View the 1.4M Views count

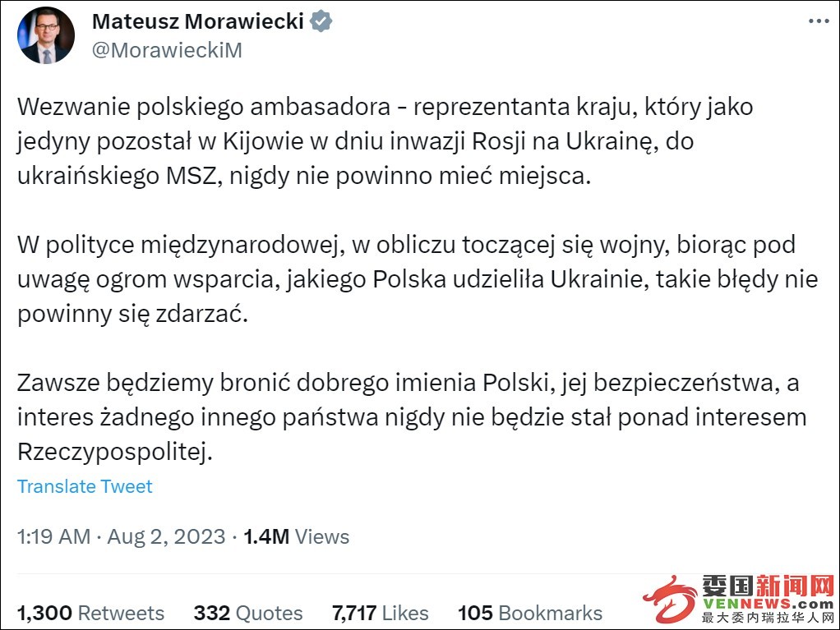pyautogui.click(x=296, y=536)
